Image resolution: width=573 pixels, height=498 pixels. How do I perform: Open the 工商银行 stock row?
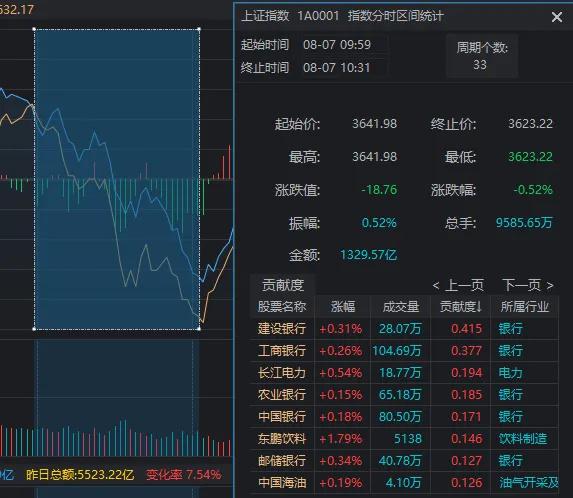point(404,351)
